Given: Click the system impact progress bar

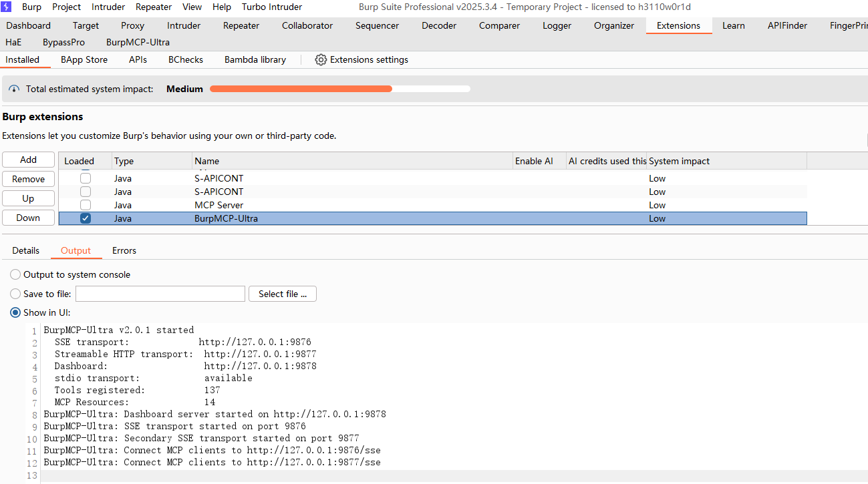Looking at the screenshot, I should [x=339, y=89].
